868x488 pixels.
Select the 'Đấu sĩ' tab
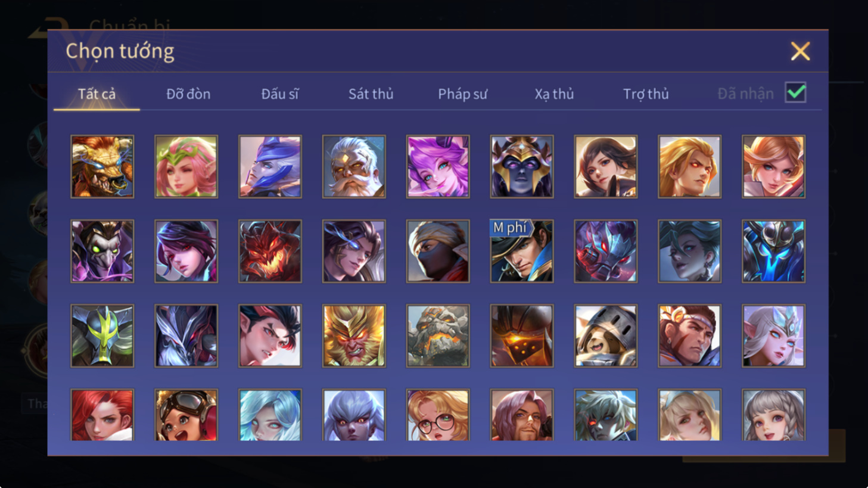pyautogui.click(x=280, y=94)
